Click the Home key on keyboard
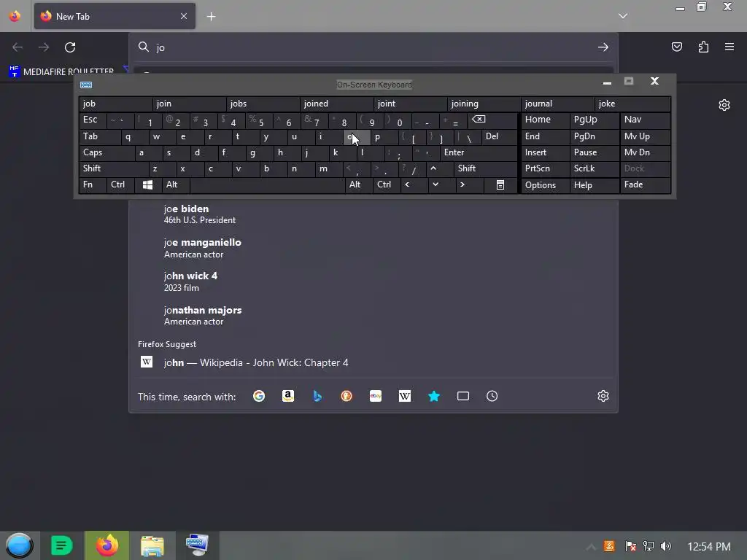Viewport: 747px width, 560px height. 545,120
